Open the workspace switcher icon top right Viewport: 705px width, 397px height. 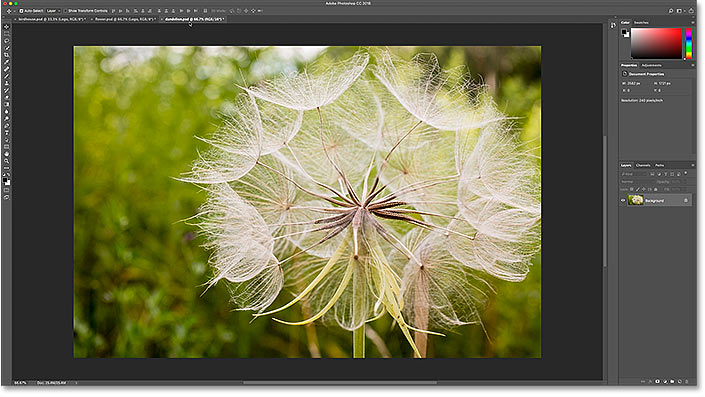click(x=679, y=11)
